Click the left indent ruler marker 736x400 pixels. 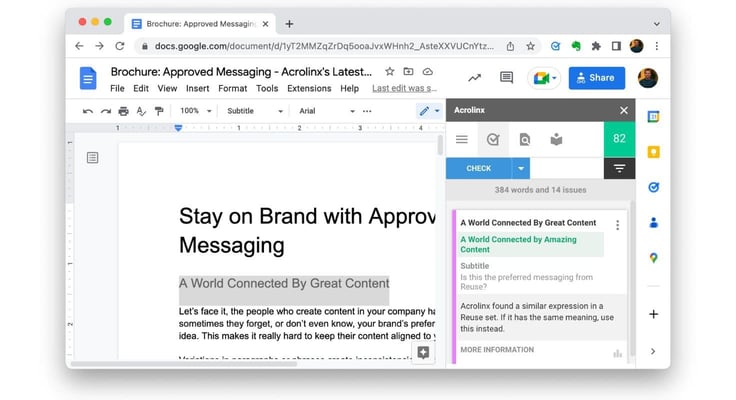pyautogui.click(x=178, y=128)
